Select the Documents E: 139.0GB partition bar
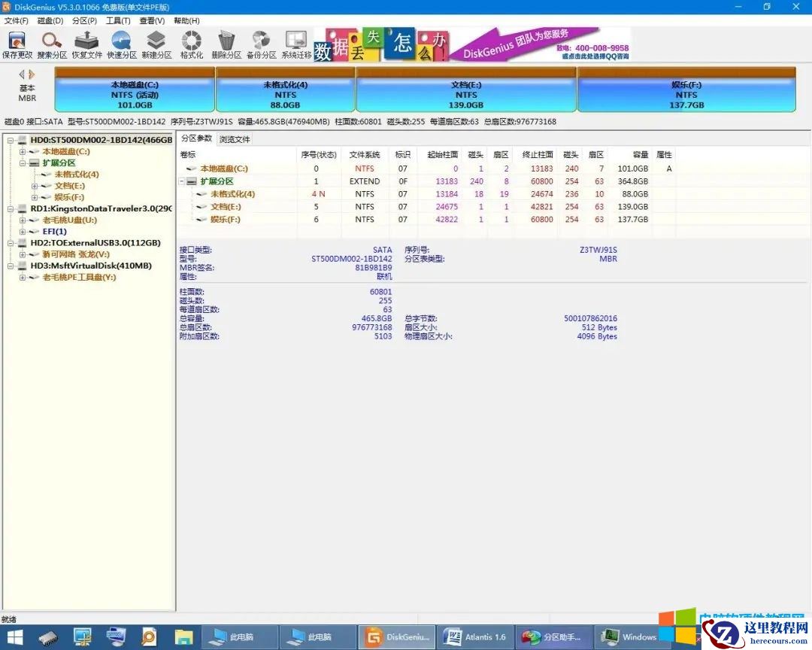The width and height of the screenshot is (812, 650). point(466,90)
